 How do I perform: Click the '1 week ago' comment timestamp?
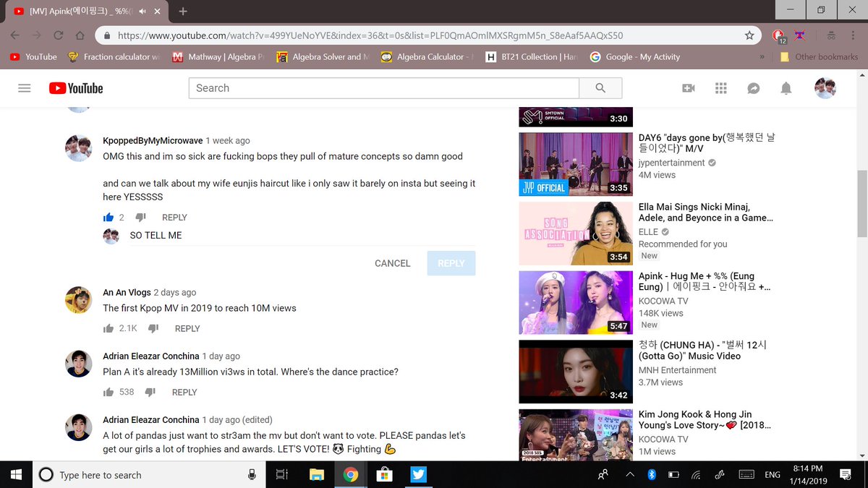tap(228, 140)
